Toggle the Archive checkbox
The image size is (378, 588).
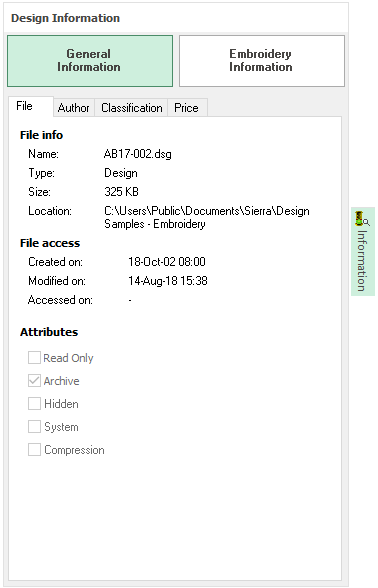coord(34,381)
